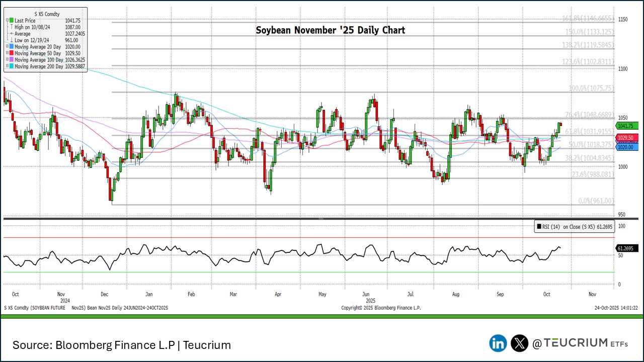Click the Average value 1027.2405 in legend
This screenshot has width=644, height=362.
click(x=75, y=34)
